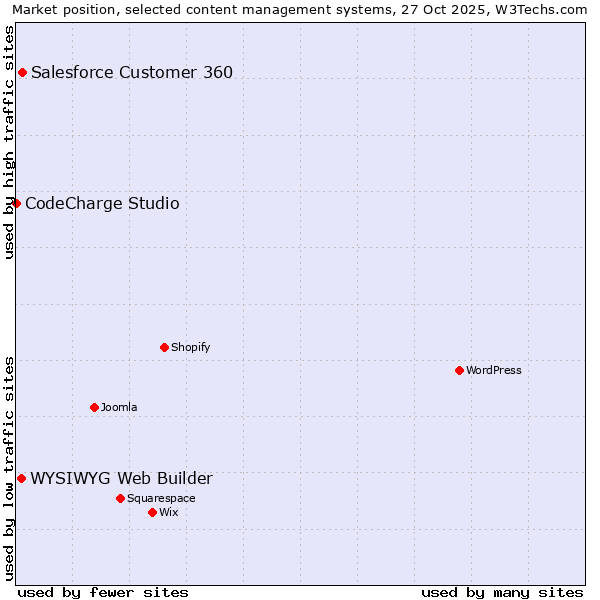The image size is (600, 600).
Task: Select the Shopify data point marker
Action: click(164, 347)
